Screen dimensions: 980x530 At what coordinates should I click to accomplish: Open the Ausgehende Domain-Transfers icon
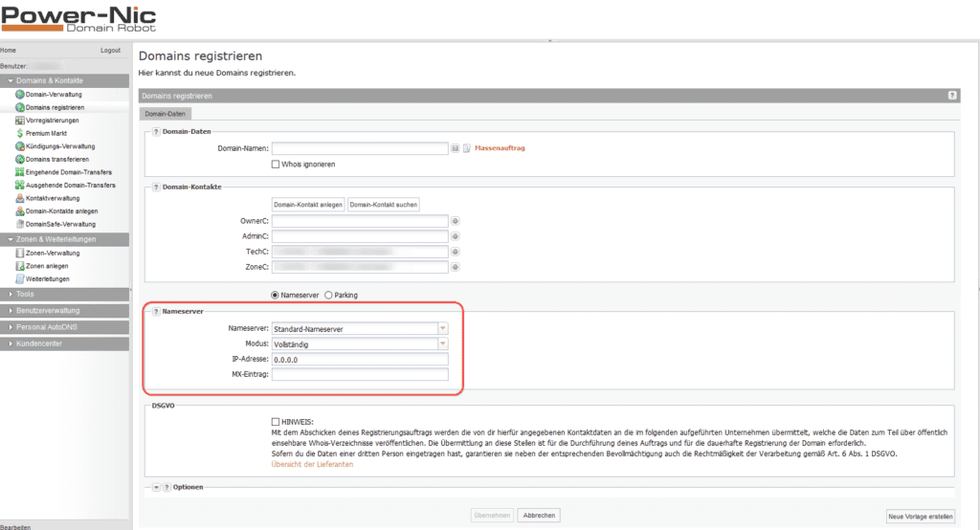click(20, 185)
